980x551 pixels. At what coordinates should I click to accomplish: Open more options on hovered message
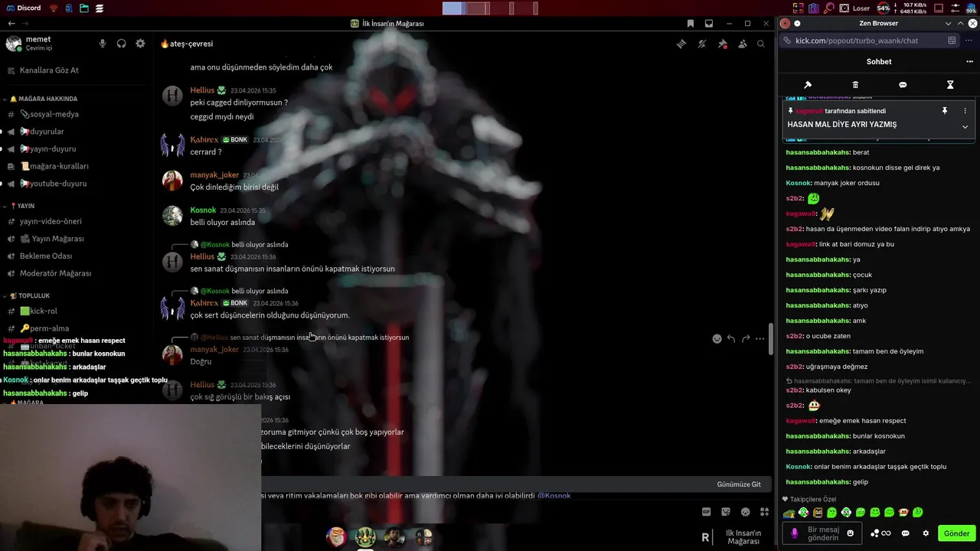coord(759,338)
